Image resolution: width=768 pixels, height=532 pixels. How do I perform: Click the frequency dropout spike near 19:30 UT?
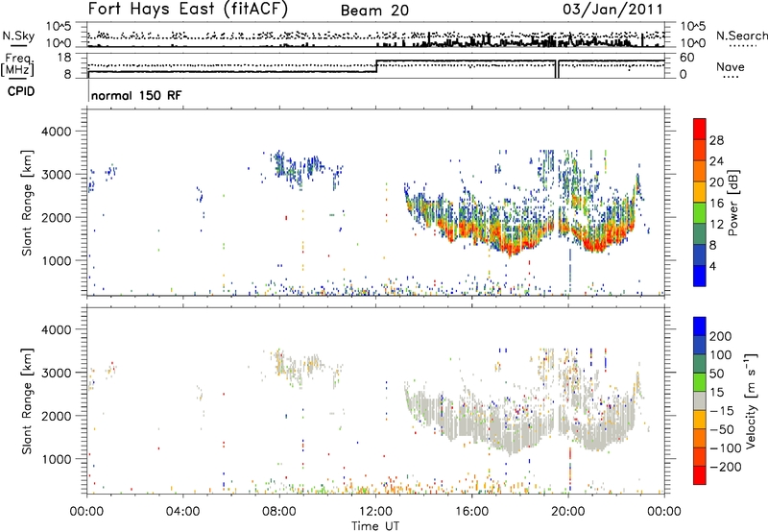tap(558, 68)
